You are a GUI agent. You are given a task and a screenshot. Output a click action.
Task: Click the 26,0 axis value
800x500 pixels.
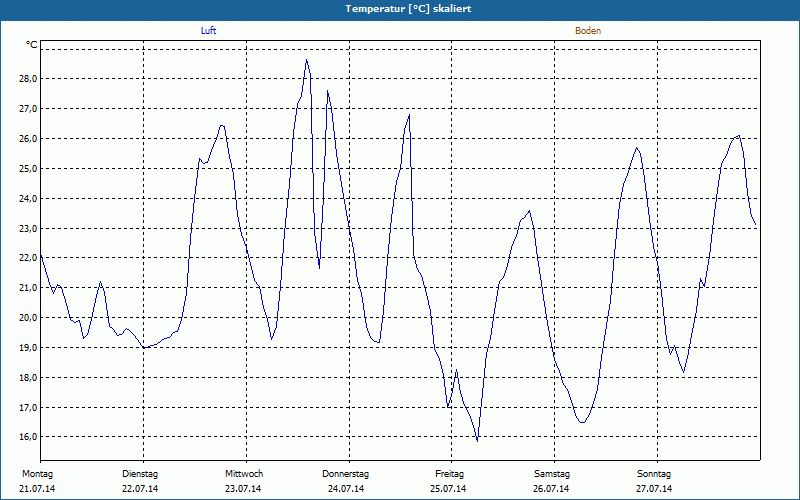click(x=28, y=139)
